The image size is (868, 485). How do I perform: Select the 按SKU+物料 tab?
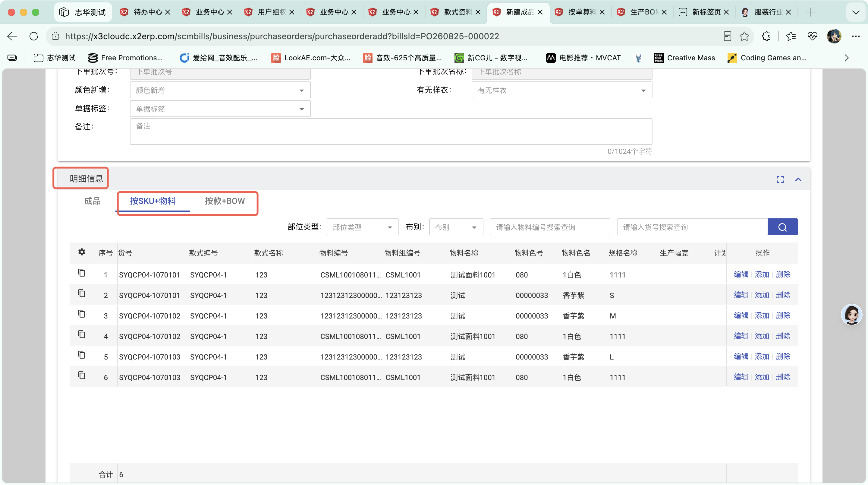pyautogui.click(x=153, y=201)
